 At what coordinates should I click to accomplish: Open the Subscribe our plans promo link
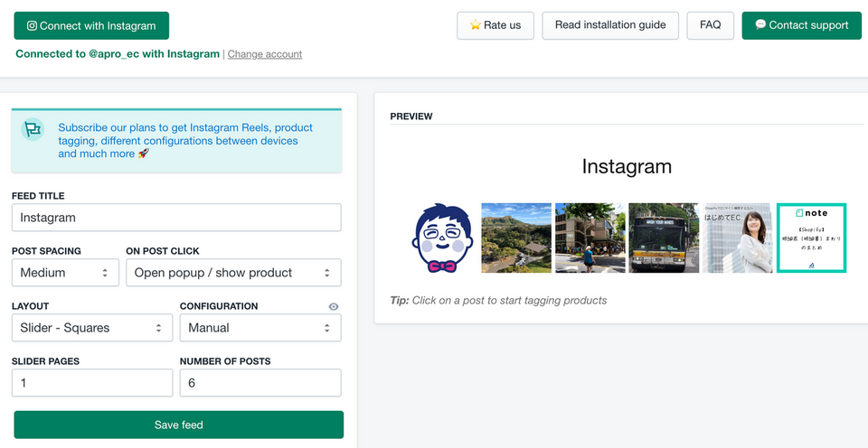(x=185, y=141)
